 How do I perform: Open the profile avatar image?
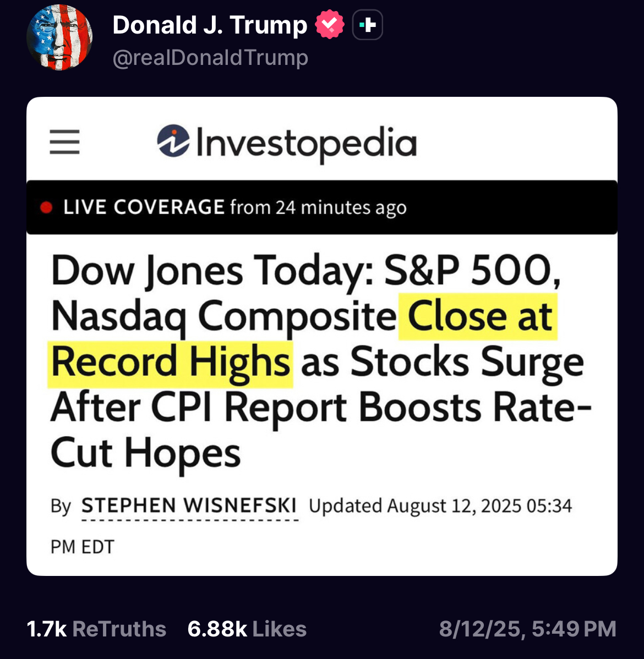59,37
